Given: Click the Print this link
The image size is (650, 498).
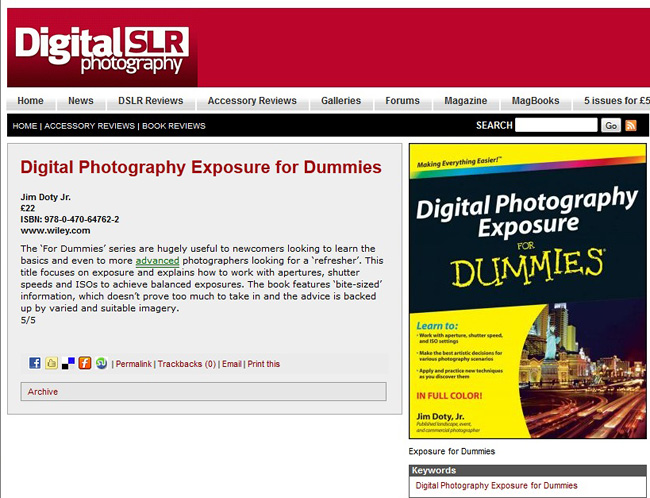Looking at the screenshot, I should point(264,364).
